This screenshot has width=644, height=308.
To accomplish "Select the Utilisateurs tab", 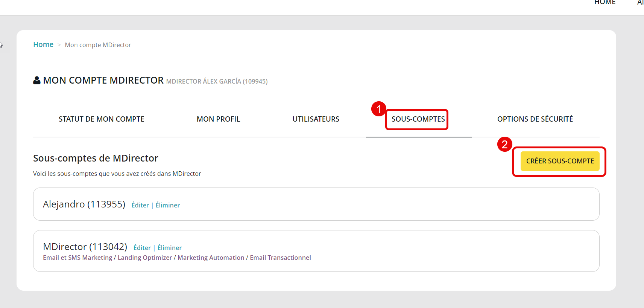I will [316, 119].
